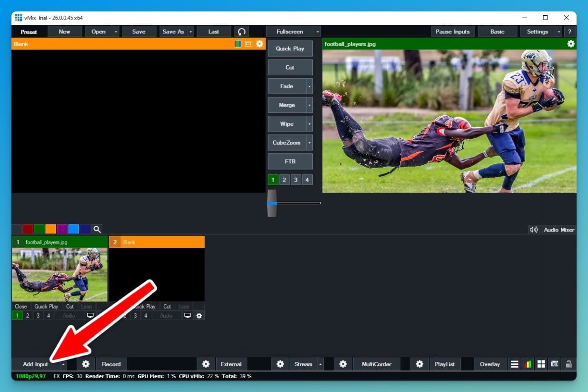Expand the Add Input dropdown

point(62,364)
